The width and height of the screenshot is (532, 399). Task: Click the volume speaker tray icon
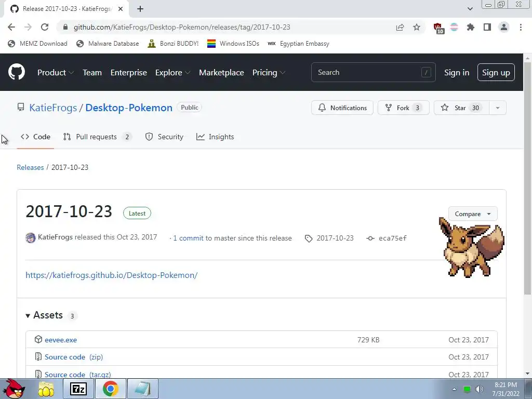pos(480,389)
